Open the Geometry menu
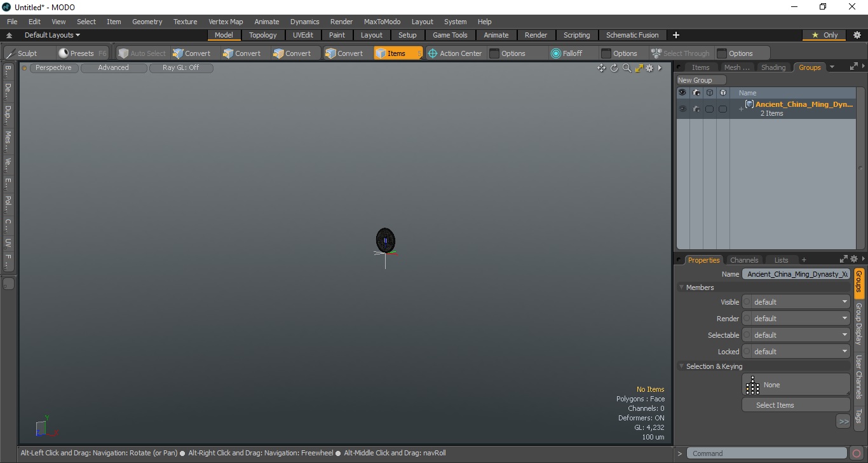Viewport: 868px width, 463px height. (x=147, y=22)
